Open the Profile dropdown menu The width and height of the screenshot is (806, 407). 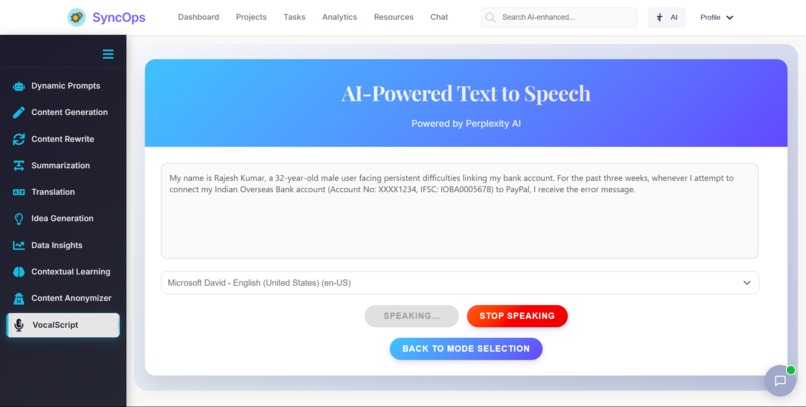pos(717,17)
